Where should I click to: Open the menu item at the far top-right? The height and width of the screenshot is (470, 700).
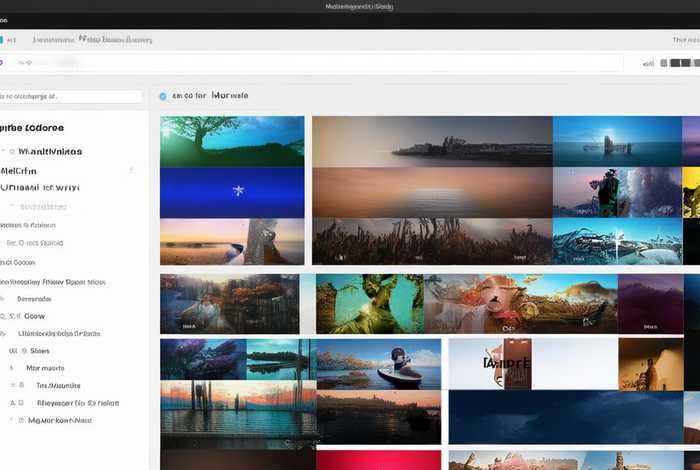point(685,41)
